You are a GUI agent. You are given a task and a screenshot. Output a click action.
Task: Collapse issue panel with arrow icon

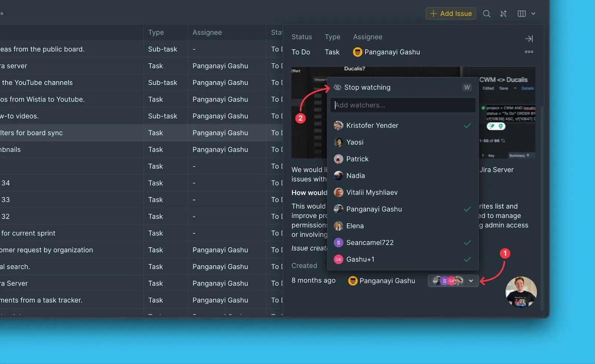click(x=529, y=39)
